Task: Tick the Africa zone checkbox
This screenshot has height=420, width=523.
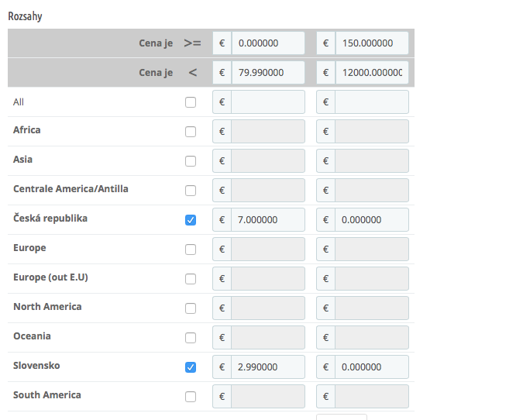Action: point(191,132)
